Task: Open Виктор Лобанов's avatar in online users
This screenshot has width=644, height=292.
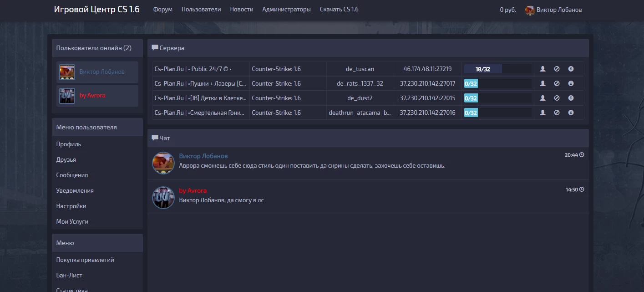Action: tap(67, 72)
